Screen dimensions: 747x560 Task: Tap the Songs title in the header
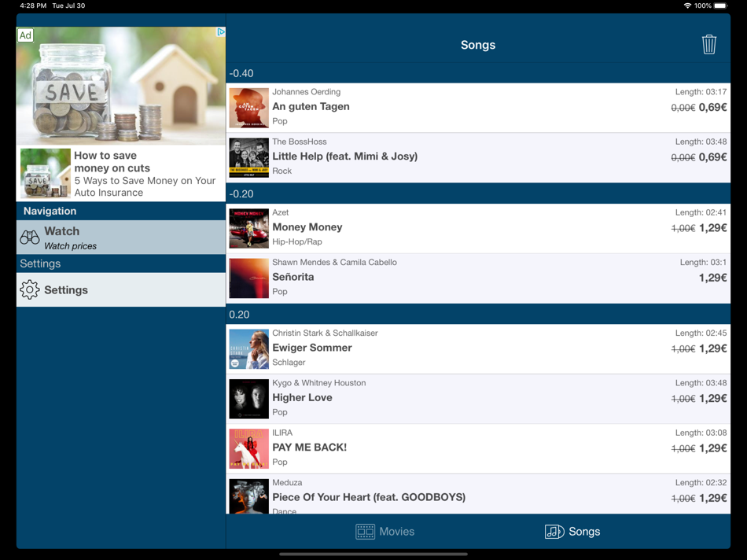tap(478, 45)
